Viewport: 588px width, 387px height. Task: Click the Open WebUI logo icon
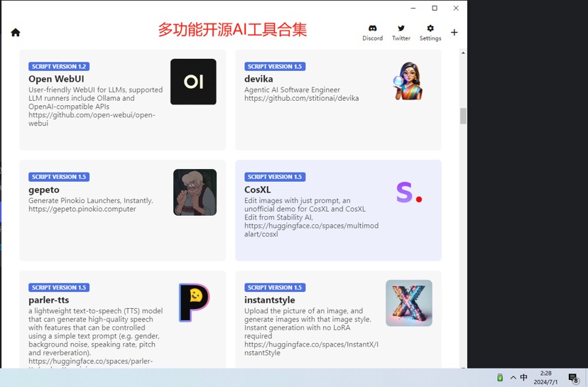193,82
